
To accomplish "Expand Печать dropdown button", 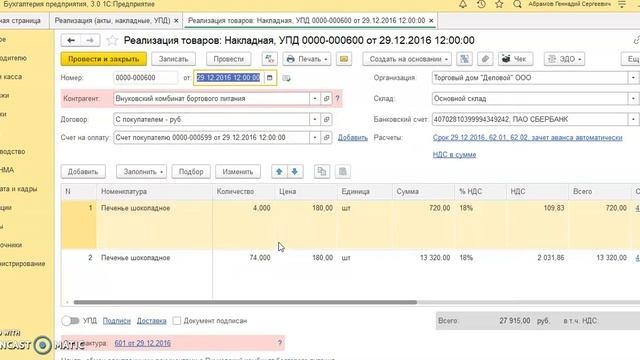I will pos(307,59).
